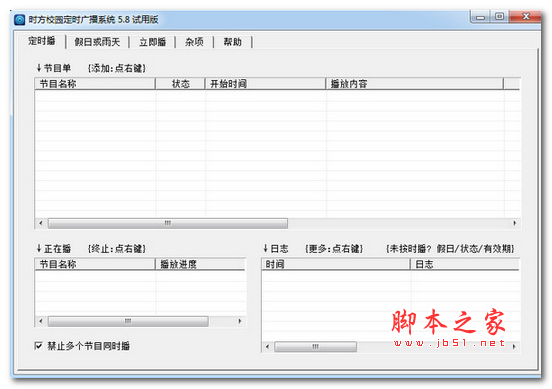
Task: Click the ↓日志 section label
Action: 276,249
